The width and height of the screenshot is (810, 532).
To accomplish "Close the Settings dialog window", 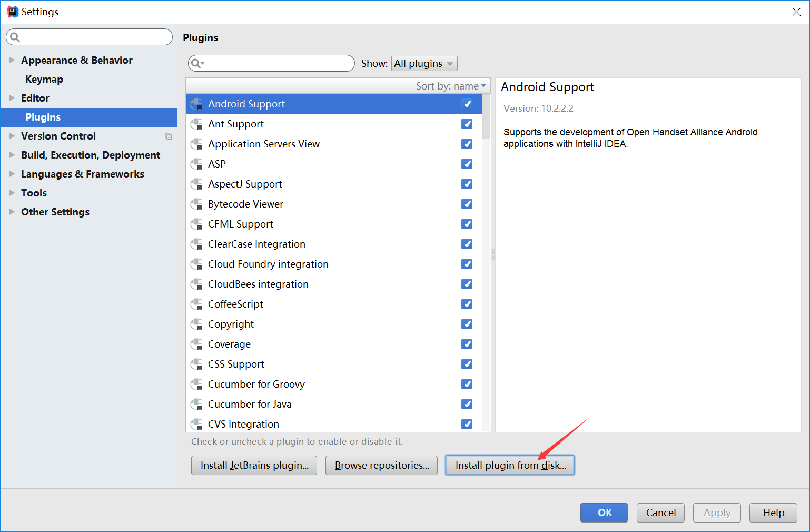I will click(796, 12).
